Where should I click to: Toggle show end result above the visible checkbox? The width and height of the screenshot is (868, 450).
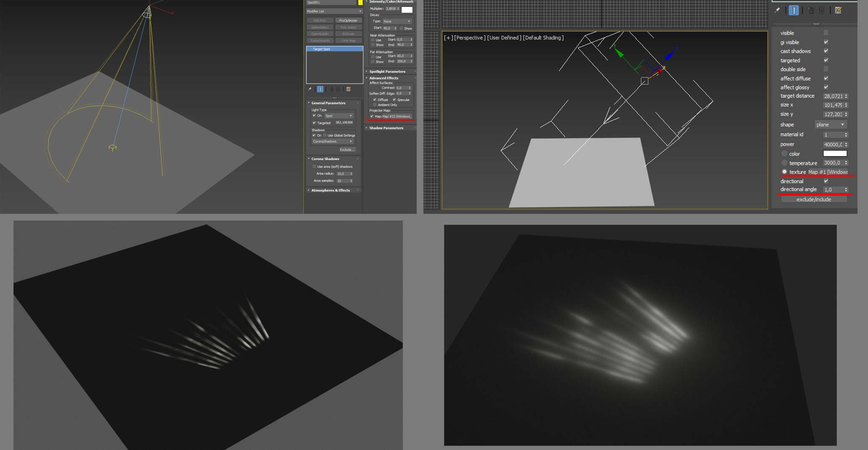[793, 11]
